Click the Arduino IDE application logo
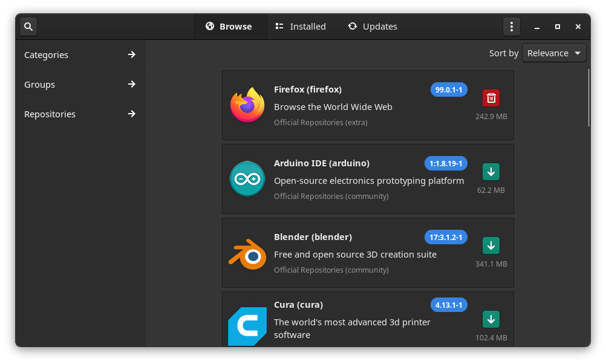The height and width of the screenshot is (364, 606). 247,179
